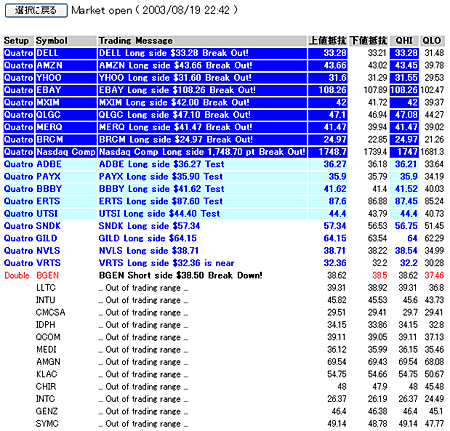The width and height of the screenshot is (450, 431).
Task: Click the Setup column header
Action: pos(16,41)
